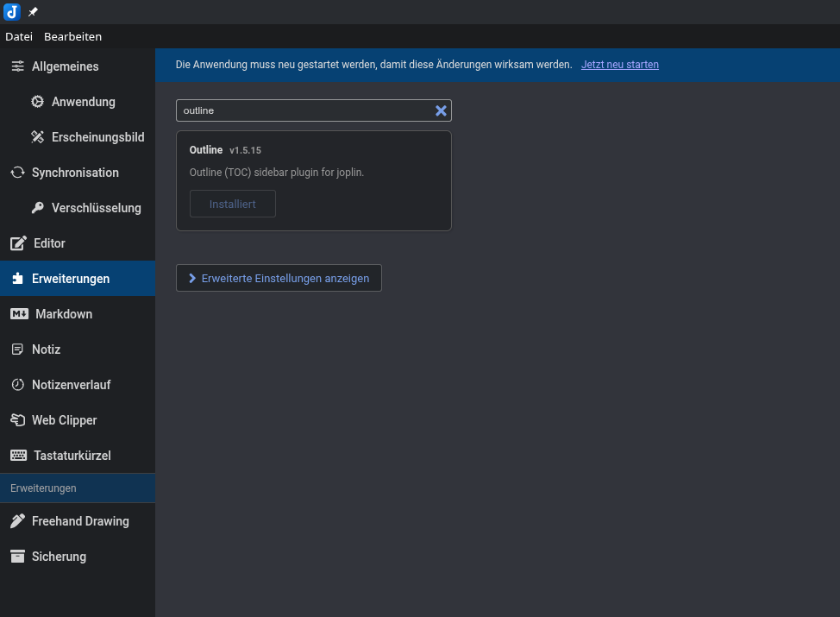Click the 'Jetzt neu starten' link

pos(620,65)
